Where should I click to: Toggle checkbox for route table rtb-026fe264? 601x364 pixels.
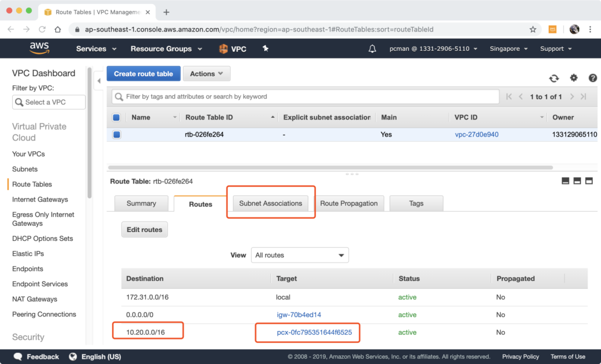[x=117, y=135]
